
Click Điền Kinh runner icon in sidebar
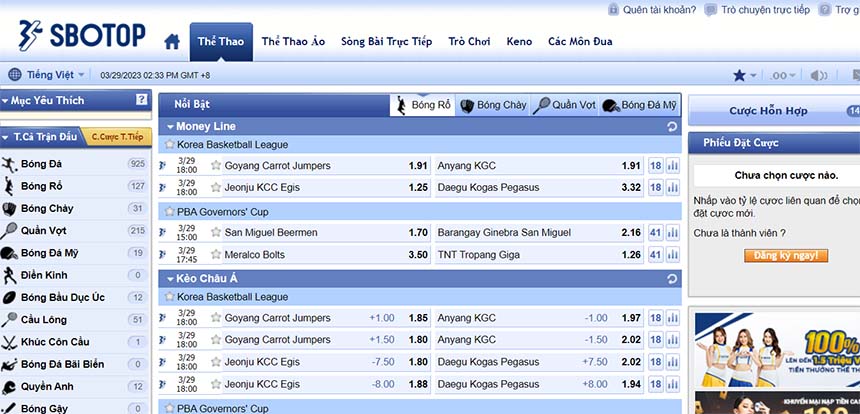(x=9, y=275)
